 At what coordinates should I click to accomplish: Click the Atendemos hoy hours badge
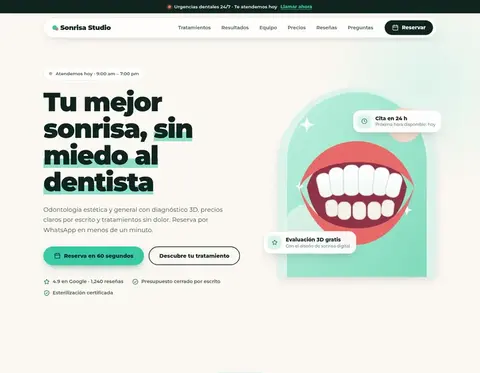click(94, 74)
